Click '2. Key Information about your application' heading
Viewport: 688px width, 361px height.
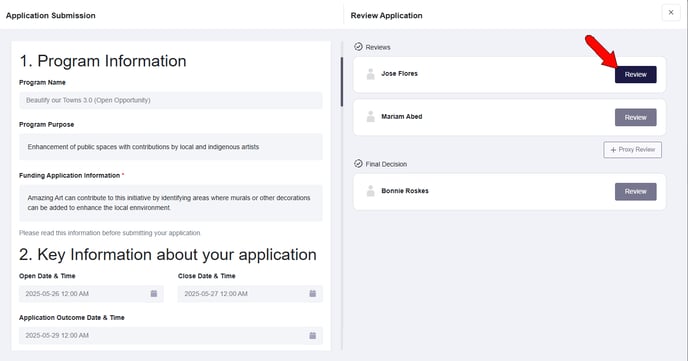(x=168, y=255)
